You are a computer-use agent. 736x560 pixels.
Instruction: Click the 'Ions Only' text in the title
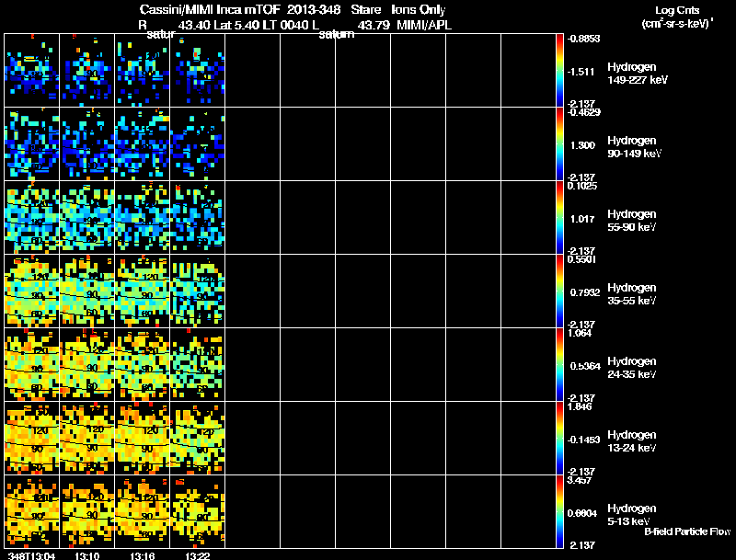(x=419, y=10)
